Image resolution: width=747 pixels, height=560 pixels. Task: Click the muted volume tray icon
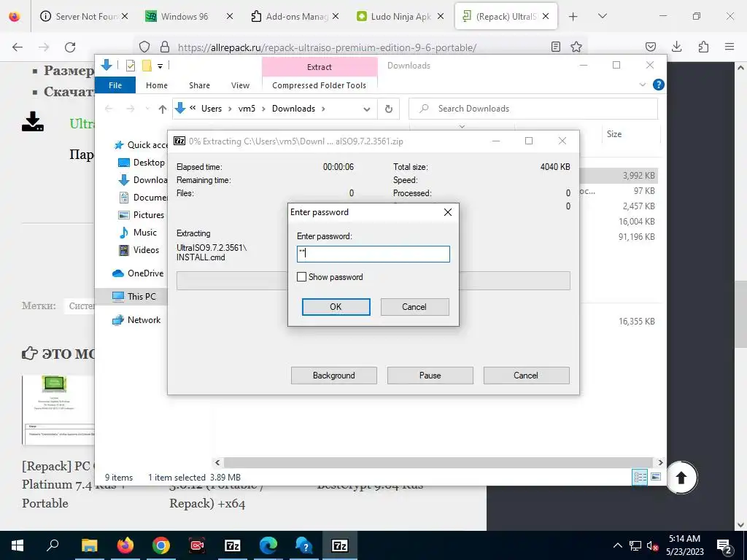point(653,545)
